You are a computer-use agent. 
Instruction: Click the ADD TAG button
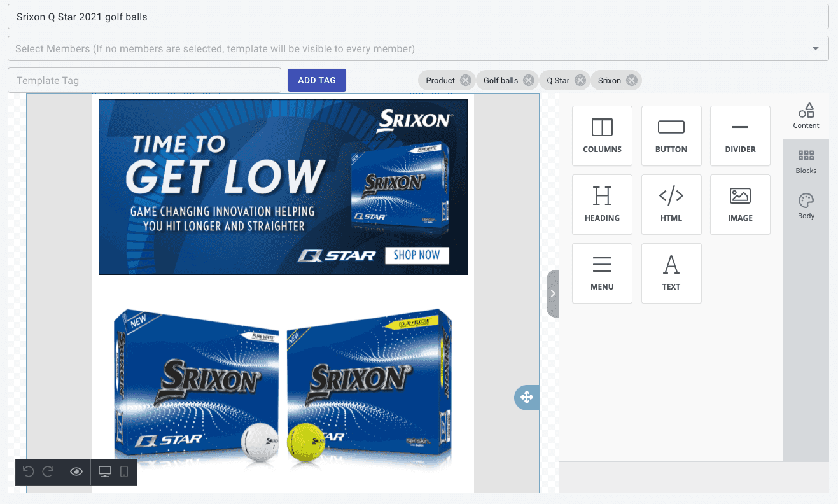317,80
